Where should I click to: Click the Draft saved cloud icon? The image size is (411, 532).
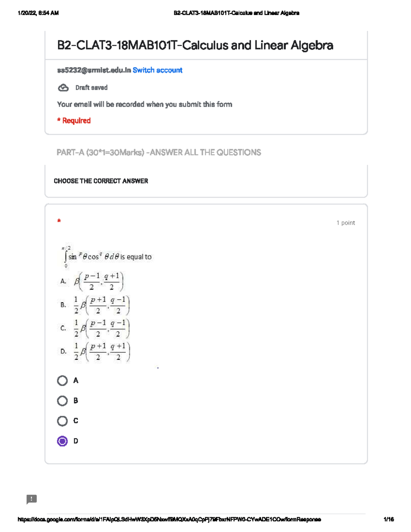pos(63,88)
